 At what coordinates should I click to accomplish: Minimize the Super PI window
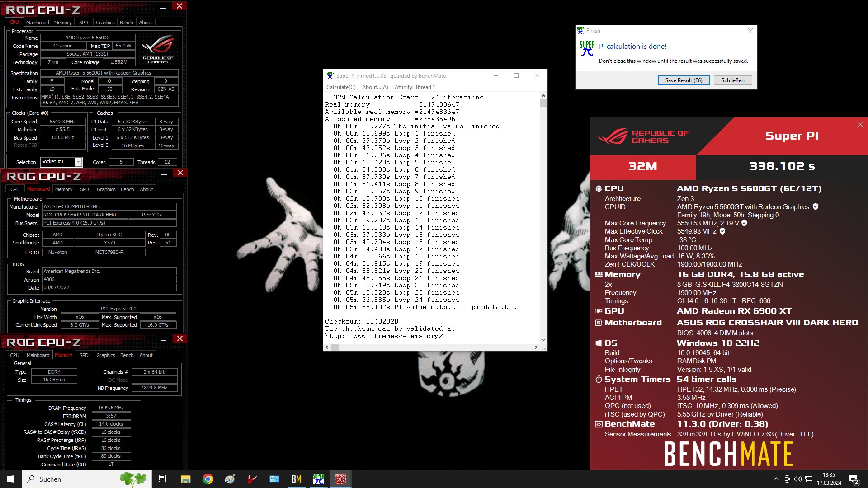[x=496, y=75]
